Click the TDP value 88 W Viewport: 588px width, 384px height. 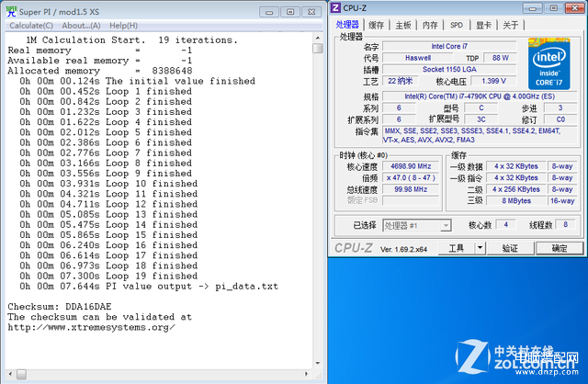(x=500, y=58)
